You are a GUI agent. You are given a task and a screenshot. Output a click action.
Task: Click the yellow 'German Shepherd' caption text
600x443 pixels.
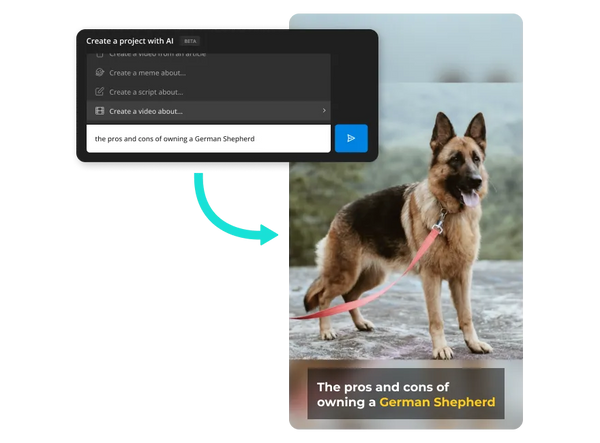[x=437, y=403]
